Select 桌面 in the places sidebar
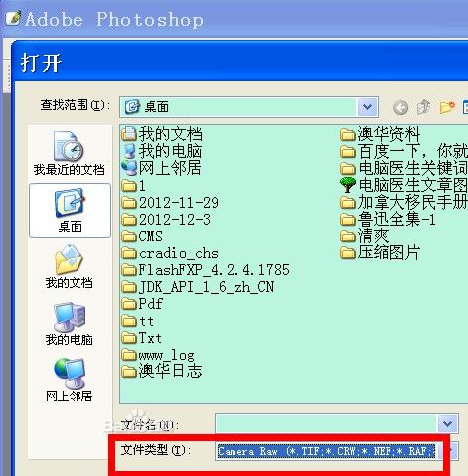The height and width of the screenshot is (476, 468). pyautogui.click(x=70, y=211)
